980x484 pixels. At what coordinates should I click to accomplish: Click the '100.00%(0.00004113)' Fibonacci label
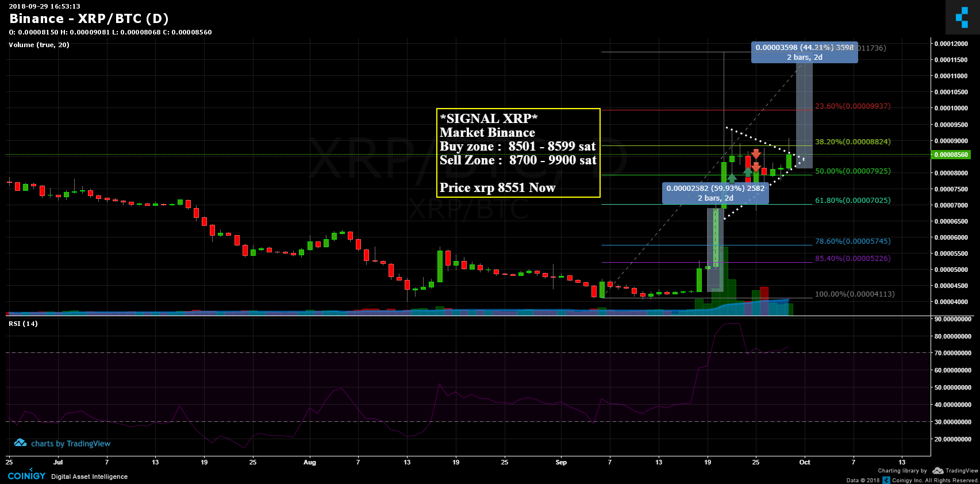coord(855,294)
